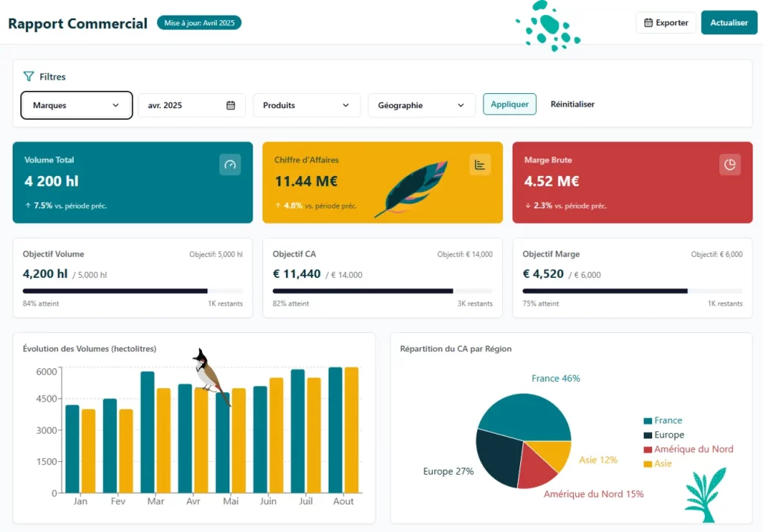763x532 pixels.
Task: Click the pie chart icon on Marge Brute card
Action: click(x=729, y=165)
